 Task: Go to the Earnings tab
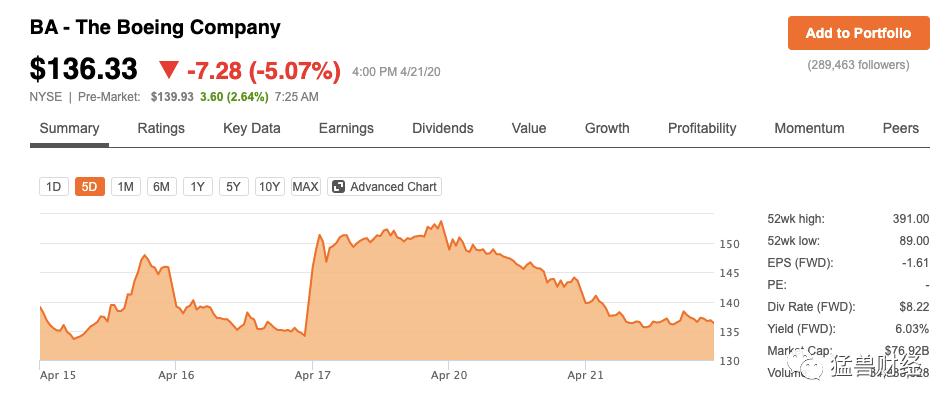tap(346, 128)
